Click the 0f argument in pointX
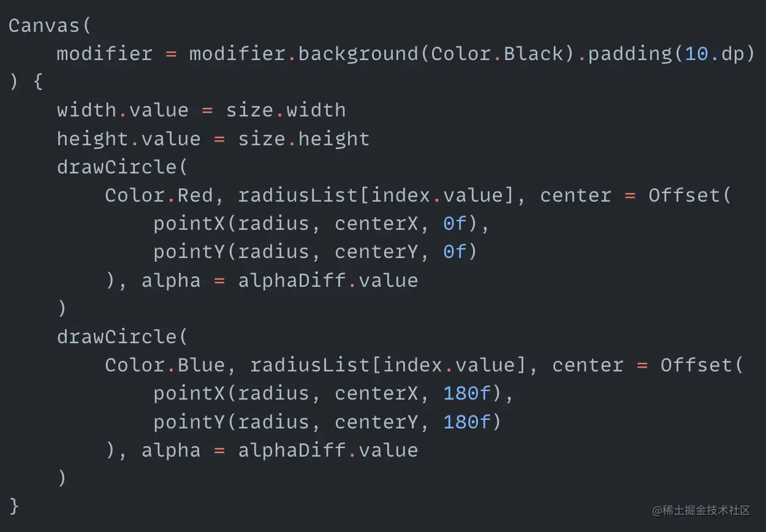Image resolution: width=766 pixels, height=532 pixels. (455, 224)
